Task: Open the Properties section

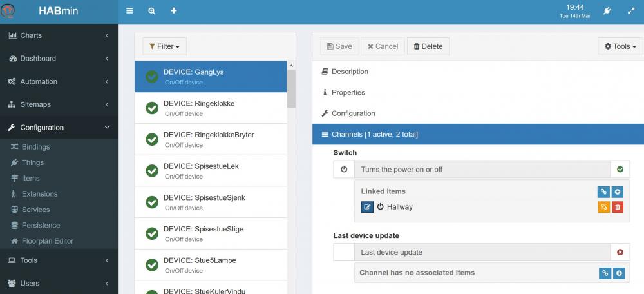Action: [x=348, y=92]
